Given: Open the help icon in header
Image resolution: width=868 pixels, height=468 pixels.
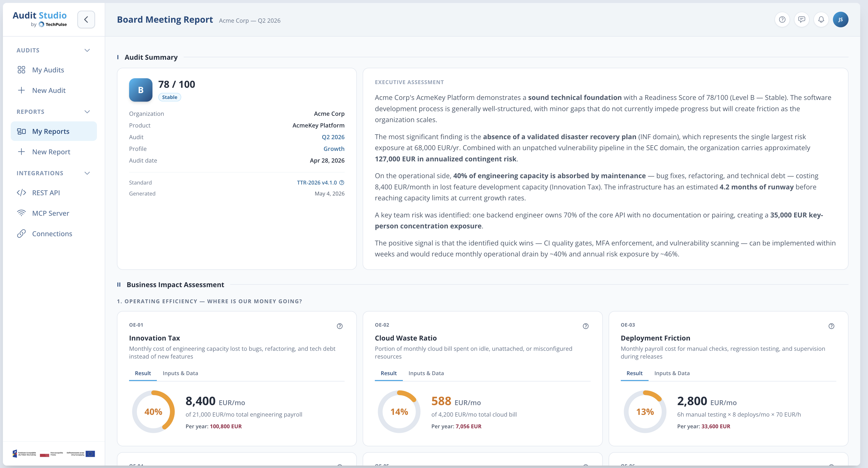Looking at the screenshot, I should click(782, 19).
